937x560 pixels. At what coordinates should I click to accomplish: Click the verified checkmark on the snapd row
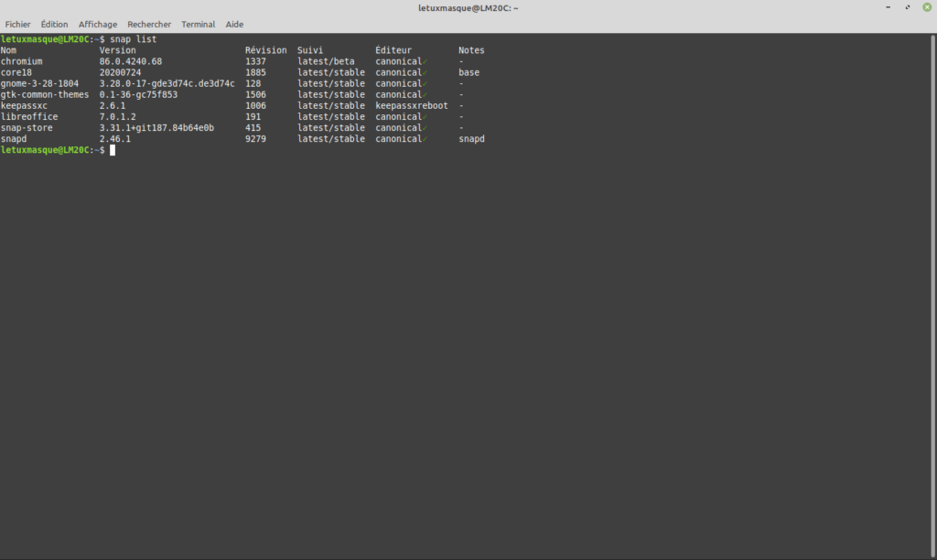point(425,139)
